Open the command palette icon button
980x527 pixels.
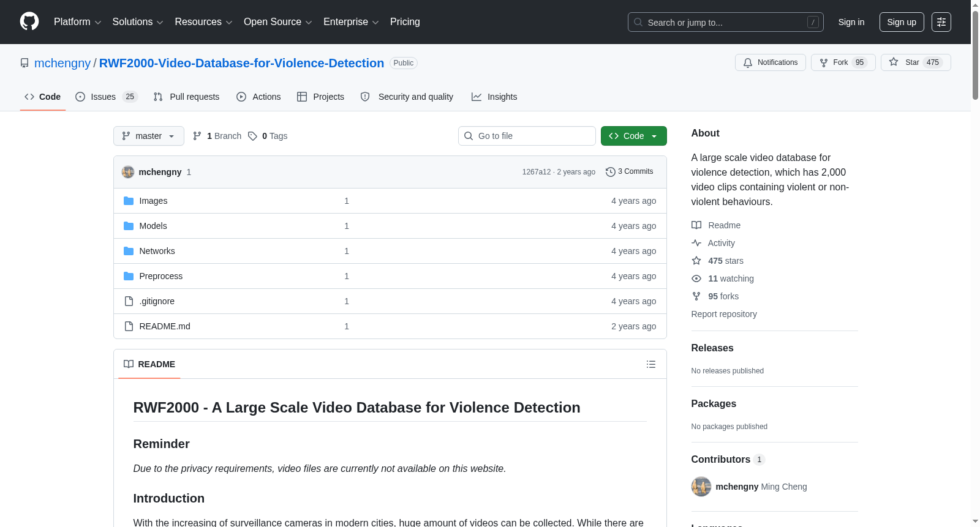(941, 22)
